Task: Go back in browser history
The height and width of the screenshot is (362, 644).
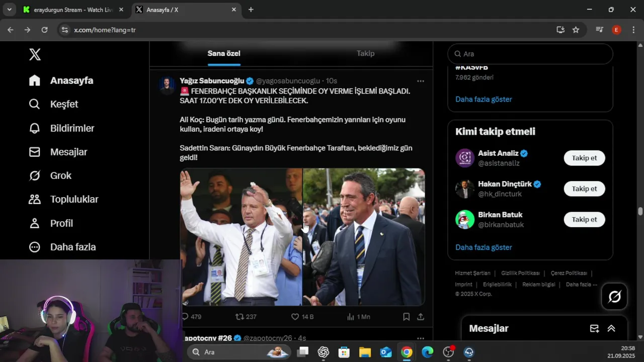Action: pos(11,30)
